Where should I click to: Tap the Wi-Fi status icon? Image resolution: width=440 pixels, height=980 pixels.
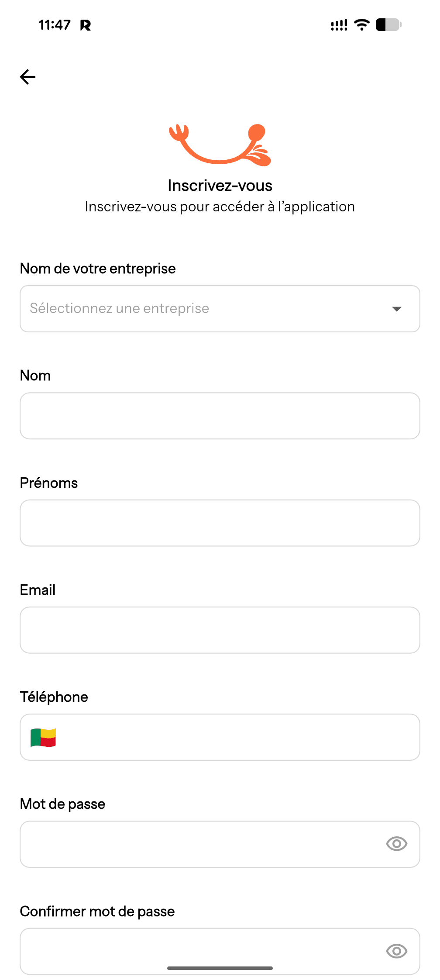coord(361,25)
